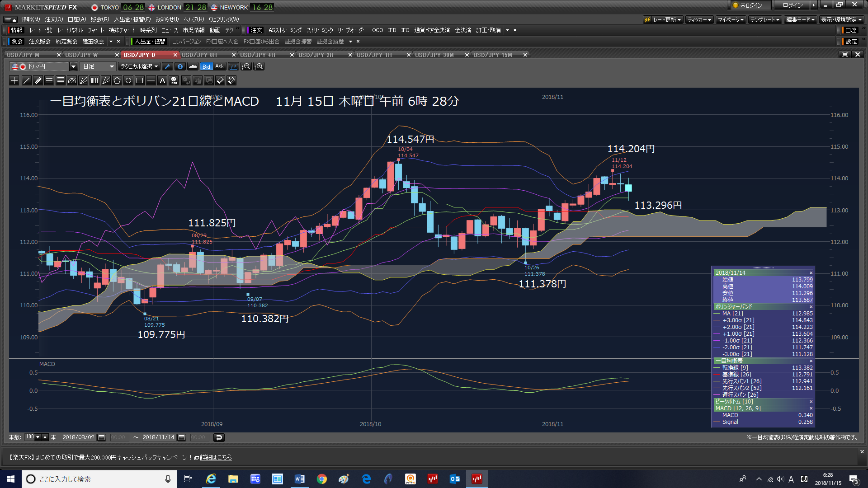Click the pencil edit chart button
Screen dimensions: 868x488
[x=167, y=66]
